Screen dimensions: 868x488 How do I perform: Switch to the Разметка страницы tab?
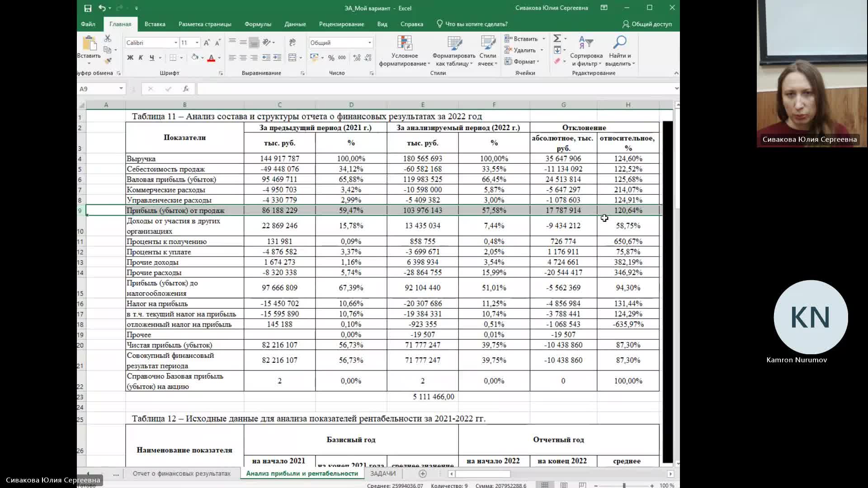[x=205, y=24]
